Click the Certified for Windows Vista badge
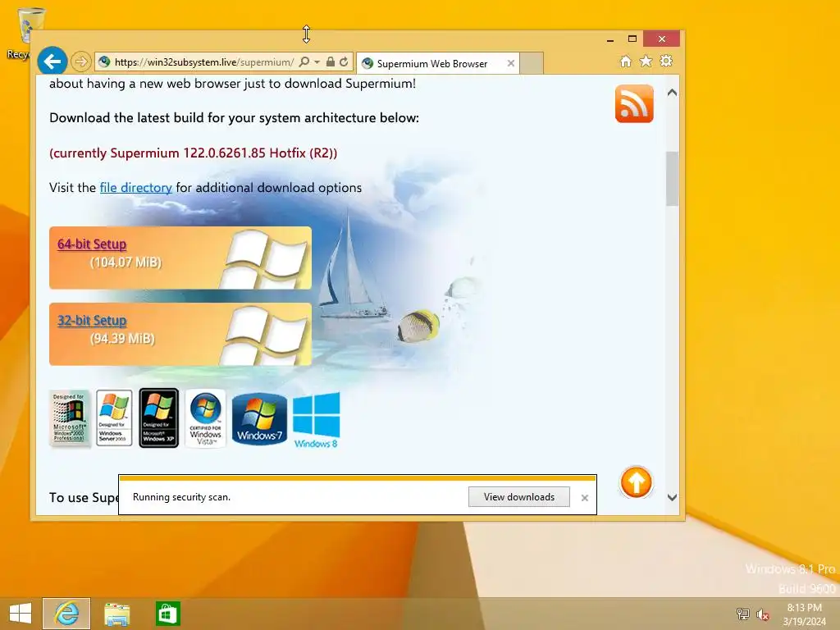 point(205,418)
